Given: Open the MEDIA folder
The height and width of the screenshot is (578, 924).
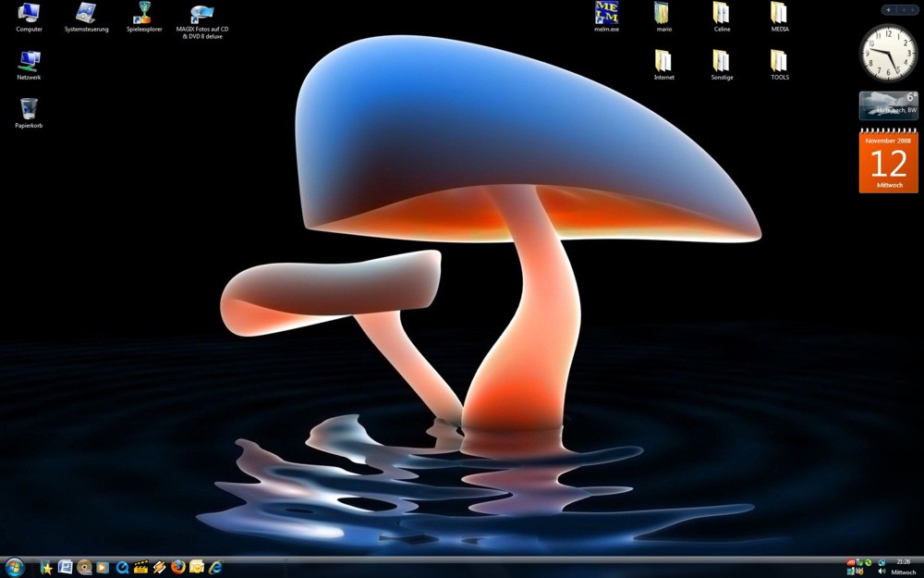Looking at the screenshot, I should tap(780, 14).
